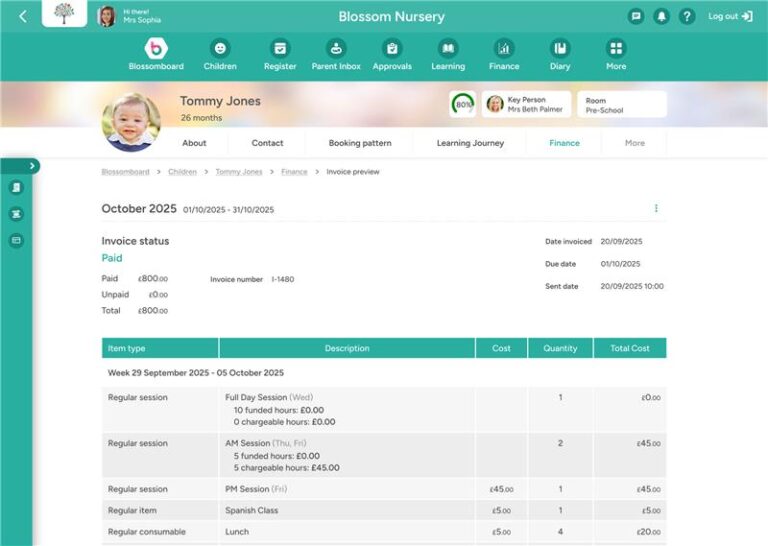
Task: Open the Learning section
Action: (x=448, y=54)
